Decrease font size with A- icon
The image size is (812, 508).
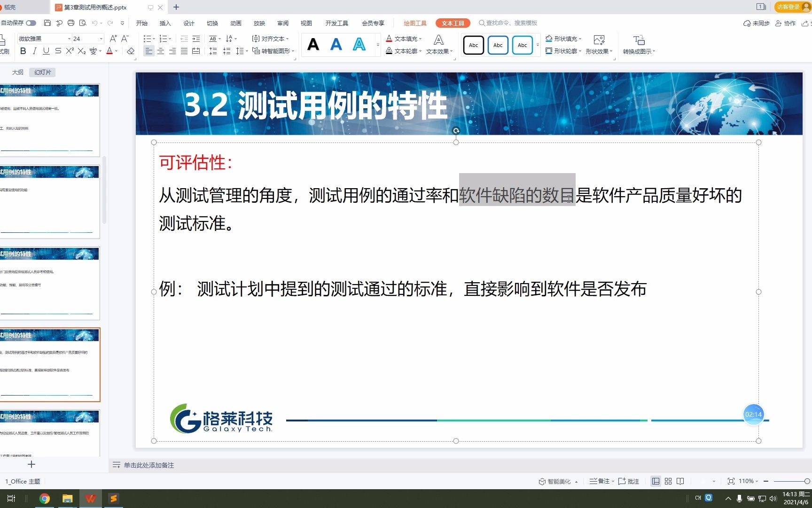125,39
